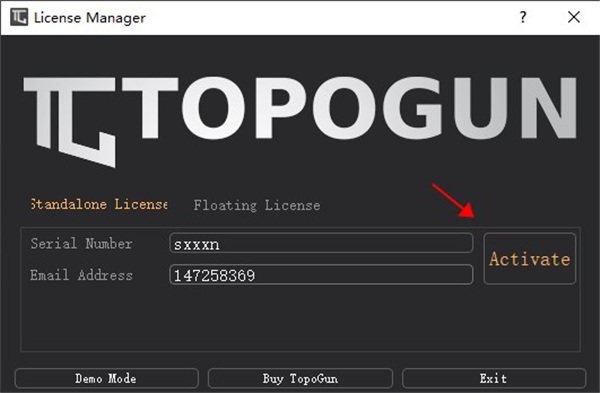Click the large TL logo emblem
Screen dimensions: 600x393
click(x=70, y=122)
